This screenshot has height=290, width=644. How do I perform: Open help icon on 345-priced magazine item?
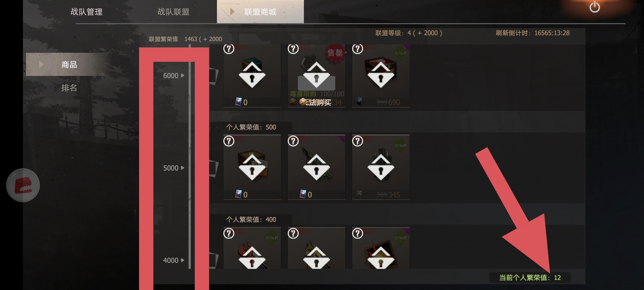coord(357,141)
